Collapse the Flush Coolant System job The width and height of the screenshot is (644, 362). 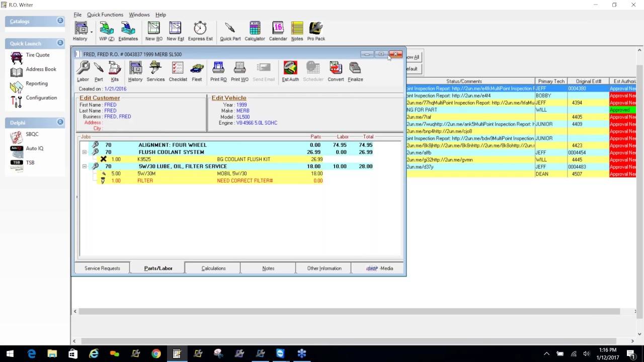tap(85, 152)
